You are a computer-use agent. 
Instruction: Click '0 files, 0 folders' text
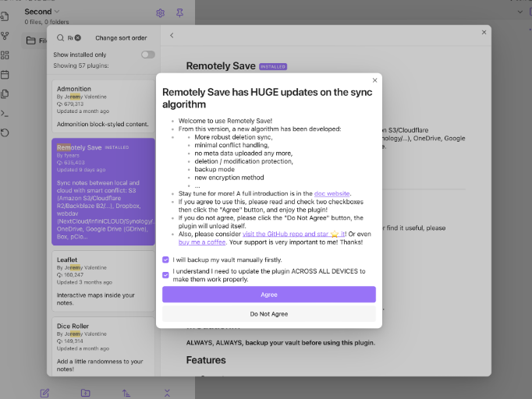[x=47, y=22]
